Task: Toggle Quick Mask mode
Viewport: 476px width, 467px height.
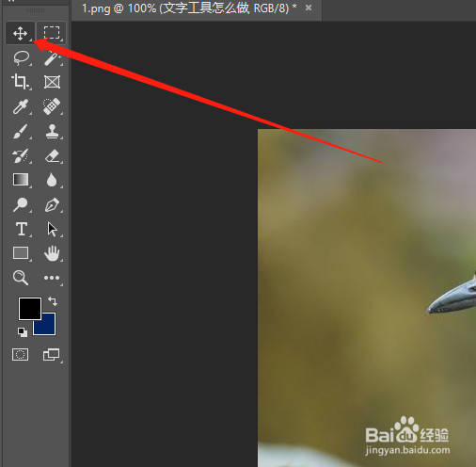Action: 21,355
